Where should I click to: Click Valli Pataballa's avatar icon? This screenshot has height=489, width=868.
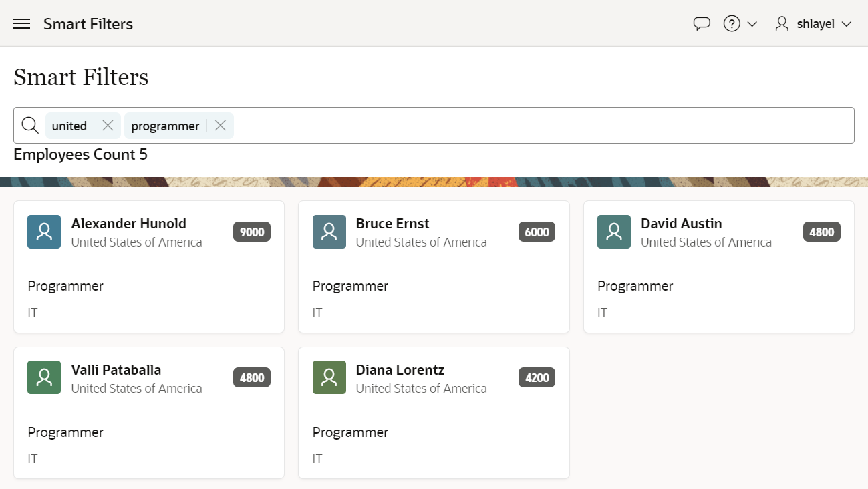click(x=44, y=377)
